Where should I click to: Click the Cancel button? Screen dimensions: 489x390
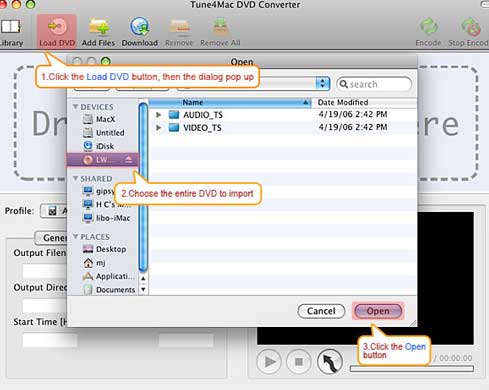click(x=321, y=311)
